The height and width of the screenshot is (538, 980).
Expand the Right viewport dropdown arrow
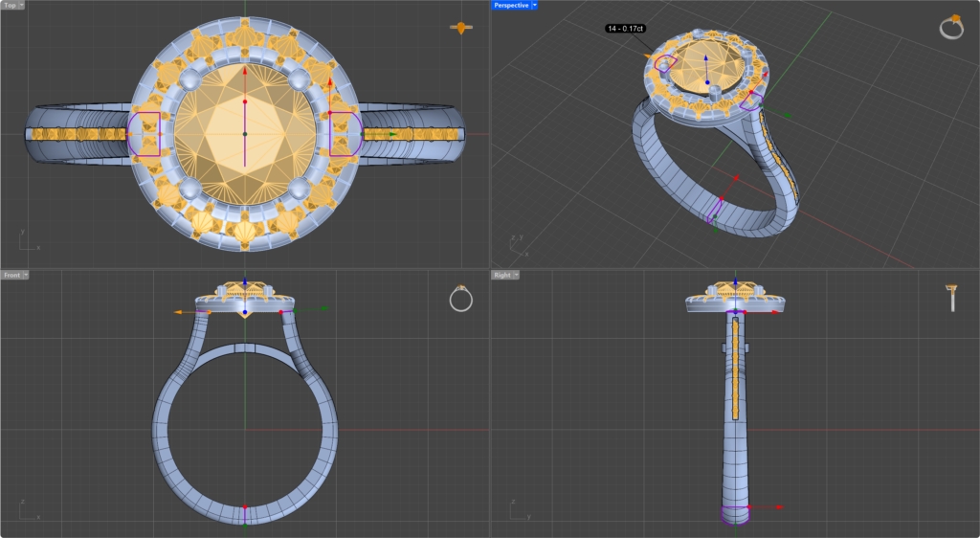515,275
